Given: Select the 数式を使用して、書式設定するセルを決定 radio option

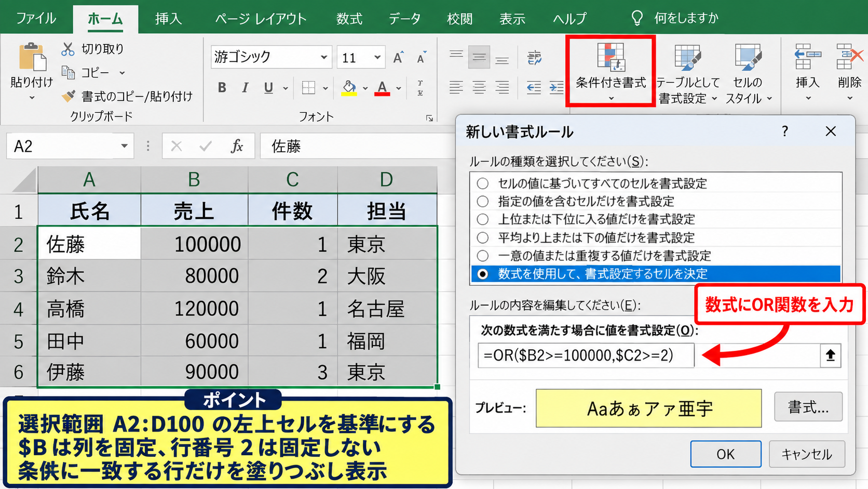Looking at the screenshot, I should point(483,274).
